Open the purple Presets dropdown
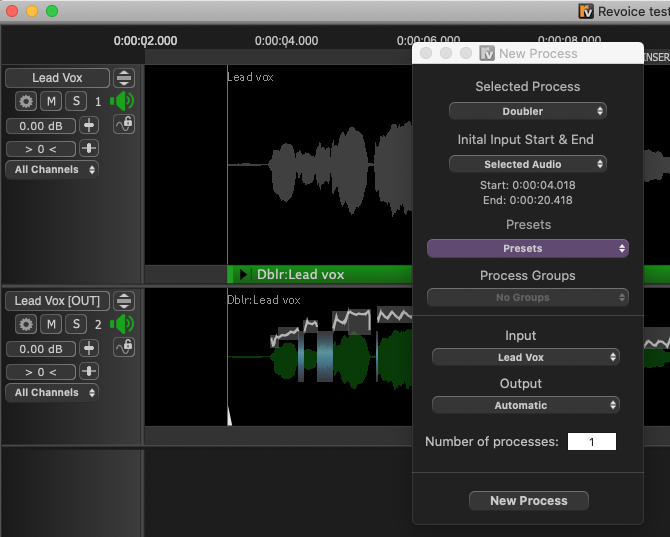The image size is (670, 537). pyautogui.click(x=528, y=248)
